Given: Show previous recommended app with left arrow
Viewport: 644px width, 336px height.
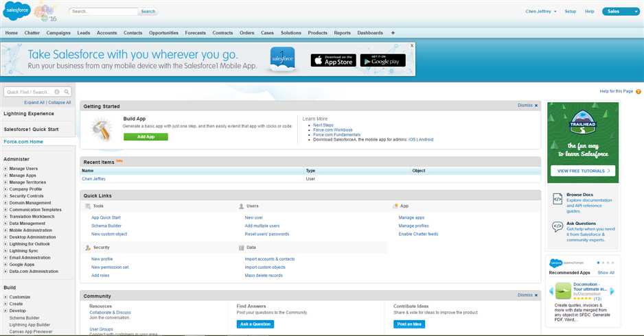Looking at the screenshot, I should click(x=551, y=291).
